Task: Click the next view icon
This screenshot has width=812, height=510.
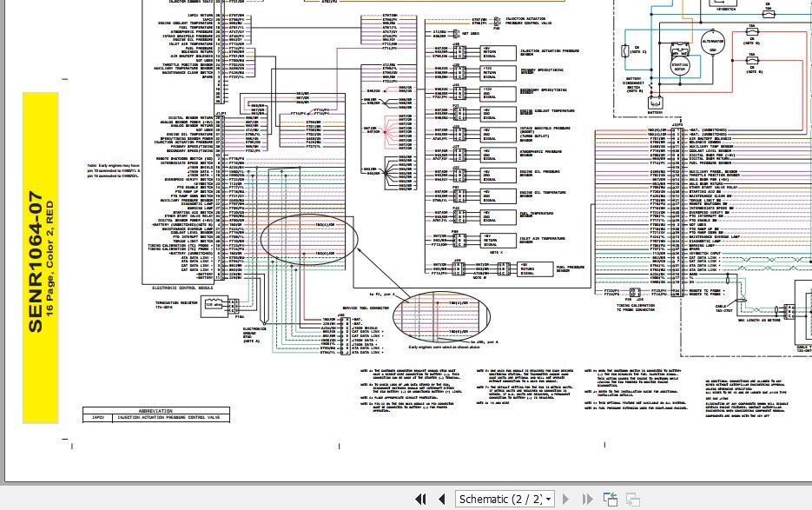Action: click(632, 499)
